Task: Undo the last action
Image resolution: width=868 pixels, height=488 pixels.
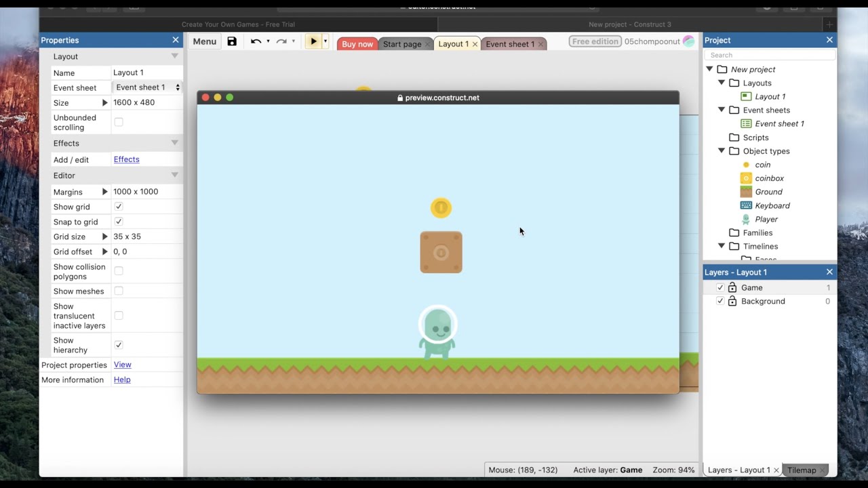Action: coord(256,41)
